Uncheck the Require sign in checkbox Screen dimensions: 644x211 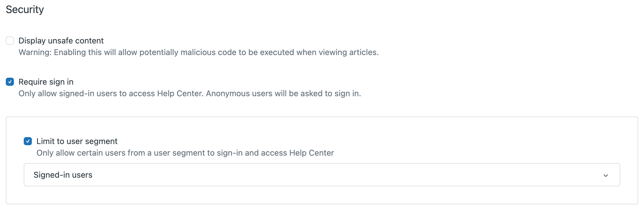[10, 82]
